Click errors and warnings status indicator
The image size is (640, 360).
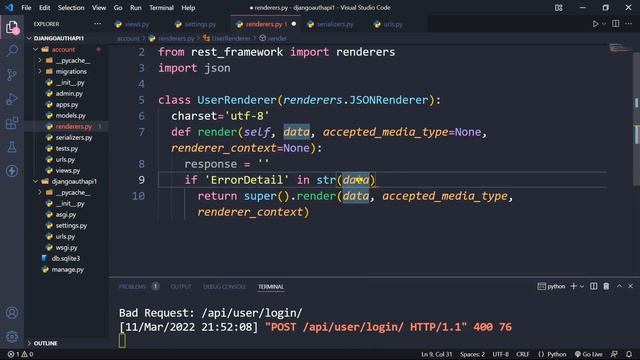[20, 354]
